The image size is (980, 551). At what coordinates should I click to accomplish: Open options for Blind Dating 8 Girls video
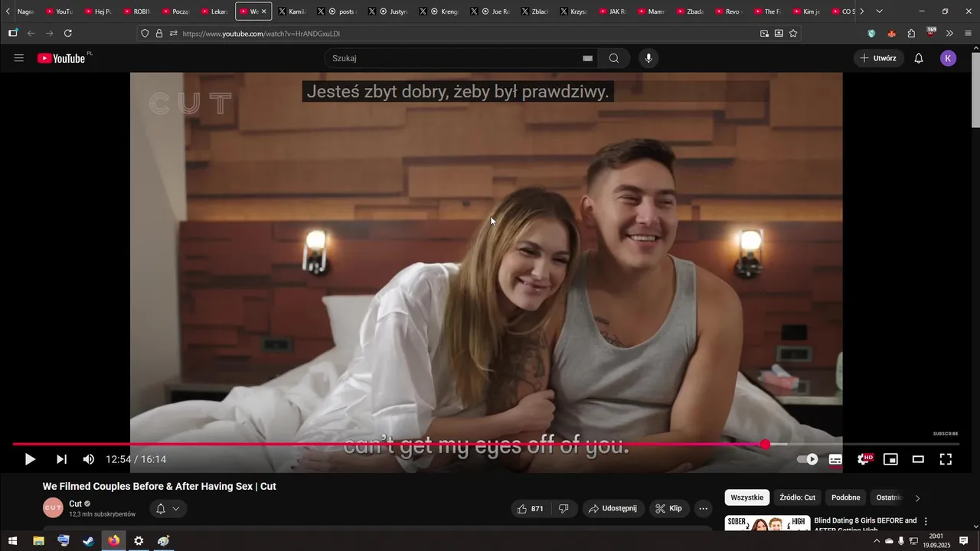point(926,521)
